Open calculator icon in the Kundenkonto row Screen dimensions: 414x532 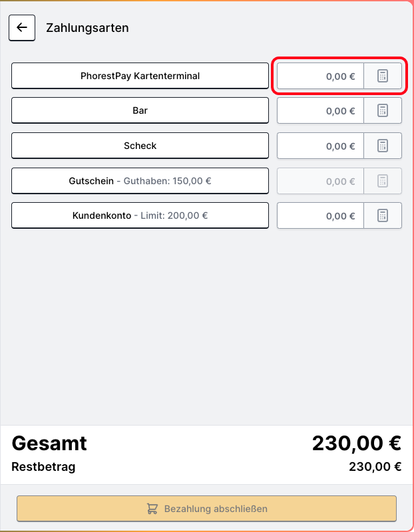(x=383, y=215)
